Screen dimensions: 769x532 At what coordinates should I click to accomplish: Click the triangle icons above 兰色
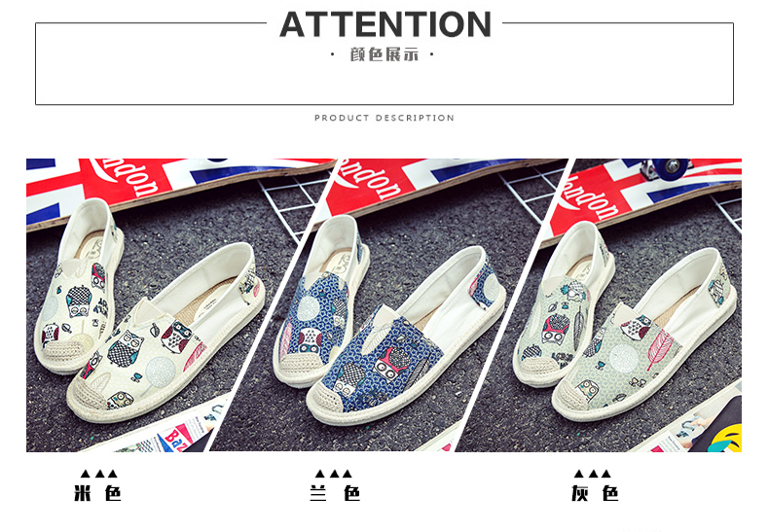point(334,474)
